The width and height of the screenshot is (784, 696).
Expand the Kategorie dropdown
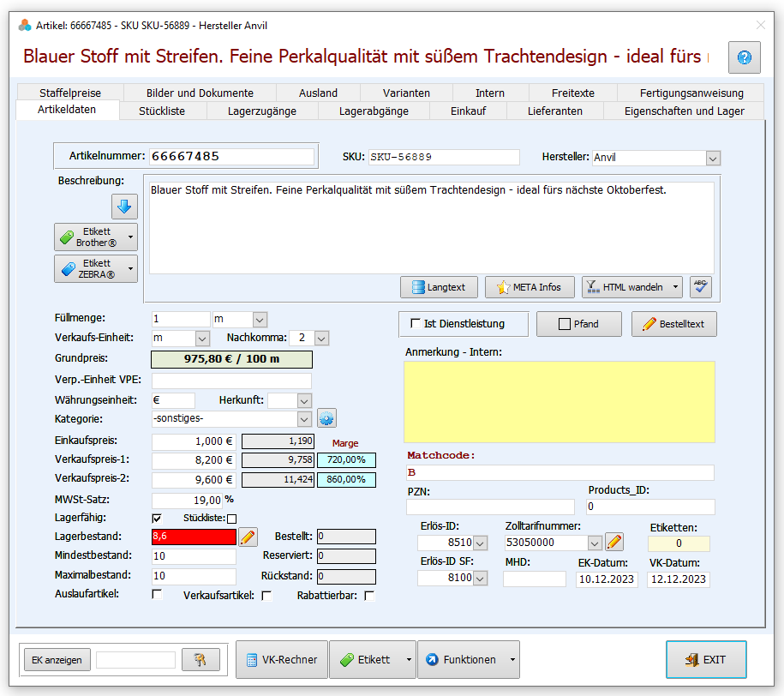coord(304,419)
